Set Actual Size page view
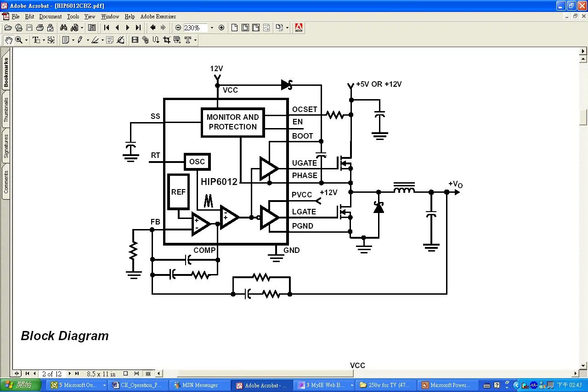The image size is (588, 392). [234, 28]
